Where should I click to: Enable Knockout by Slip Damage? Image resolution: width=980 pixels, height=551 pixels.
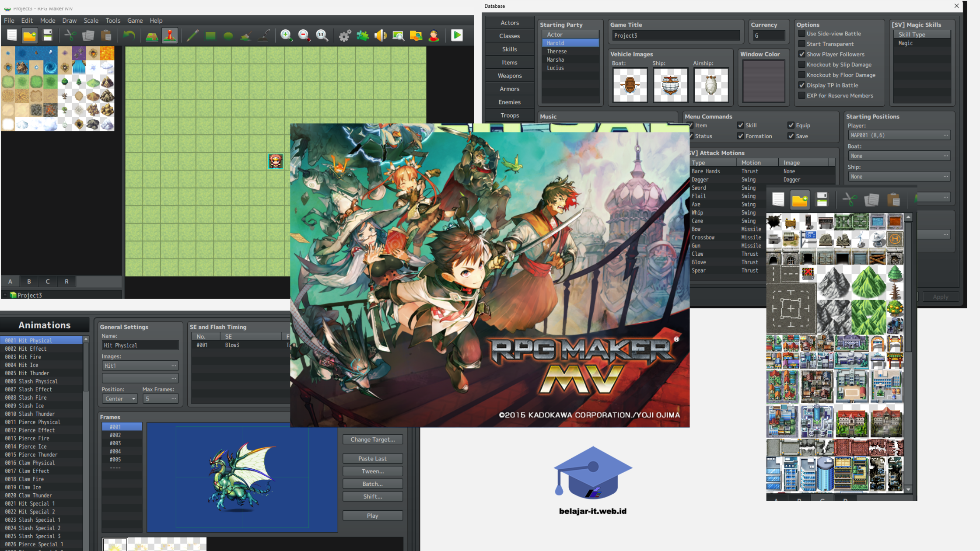tap(801, 65)
